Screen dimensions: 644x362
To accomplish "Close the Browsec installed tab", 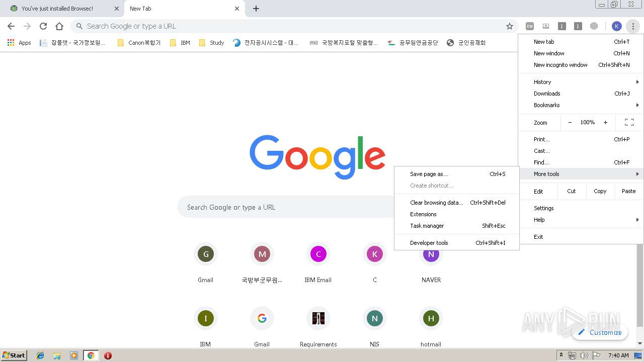I will tap(116, 9).
